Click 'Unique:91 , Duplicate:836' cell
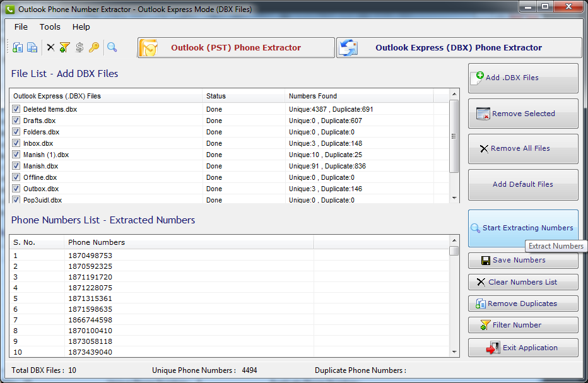The image size is (588, 383). click(x=327, y=166)
